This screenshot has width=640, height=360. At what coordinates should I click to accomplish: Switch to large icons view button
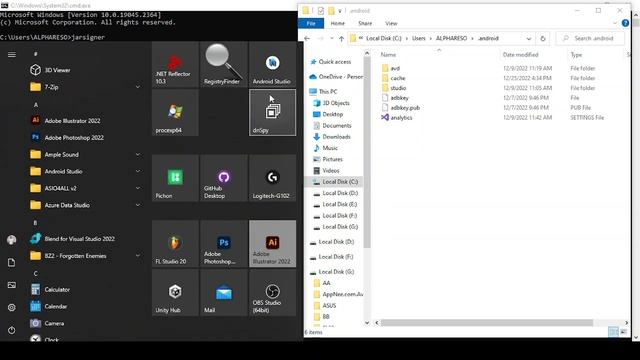pos(624,332)
